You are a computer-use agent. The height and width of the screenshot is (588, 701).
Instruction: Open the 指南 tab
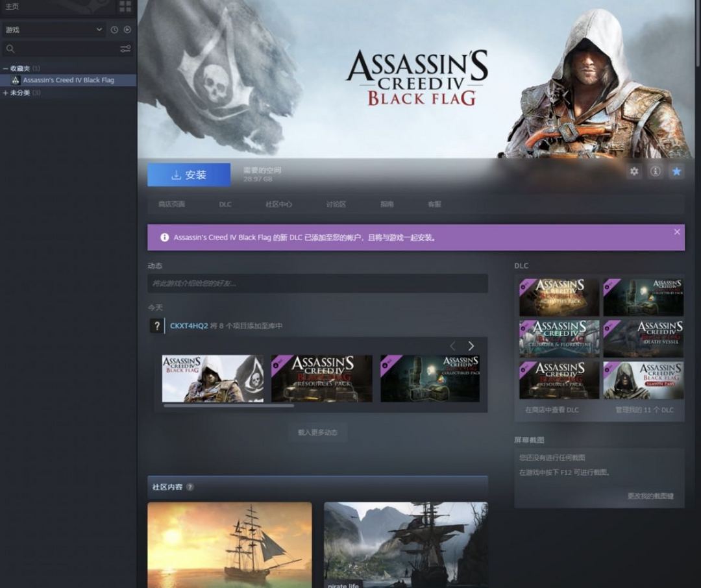[387, 204]
